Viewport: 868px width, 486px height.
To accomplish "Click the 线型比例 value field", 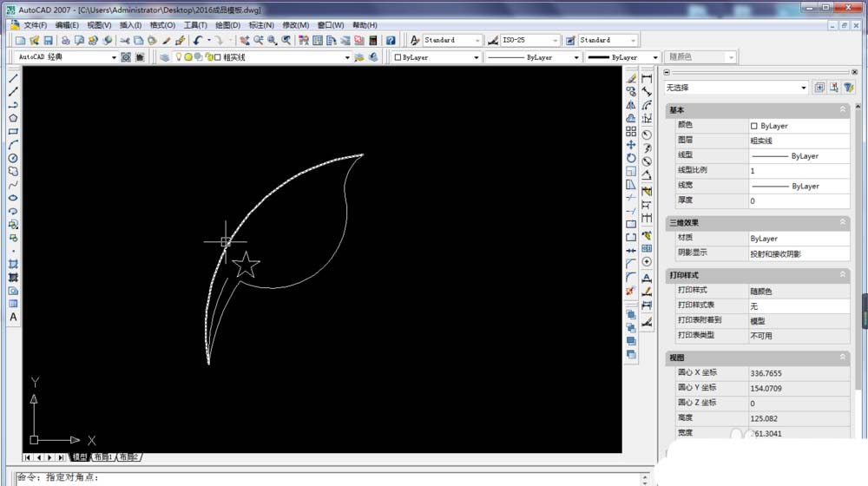I will 799,171.
